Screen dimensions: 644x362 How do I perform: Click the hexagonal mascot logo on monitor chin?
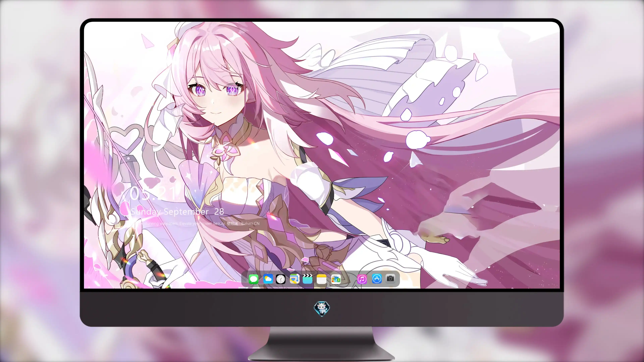[322, 309]
